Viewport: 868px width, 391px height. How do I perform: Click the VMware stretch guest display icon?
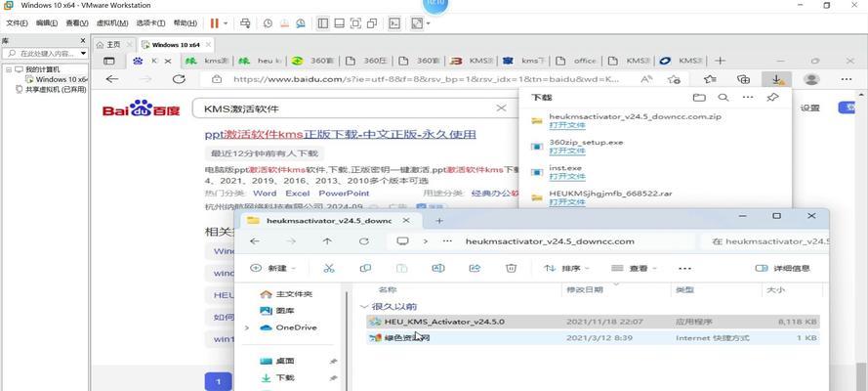click(417, 23)
